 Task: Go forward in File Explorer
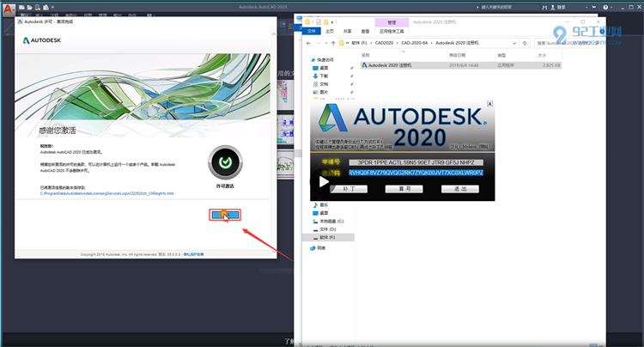[319, 43]
